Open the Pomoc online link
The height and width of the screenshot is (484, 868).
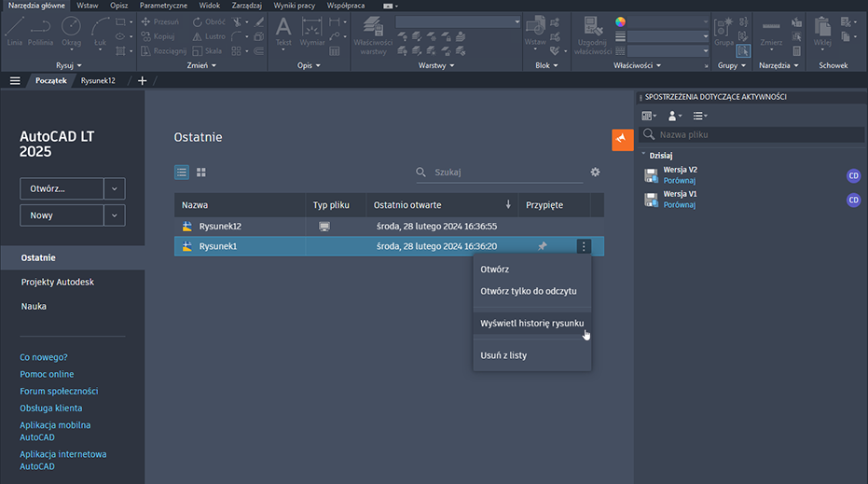[x=47, y=374]
